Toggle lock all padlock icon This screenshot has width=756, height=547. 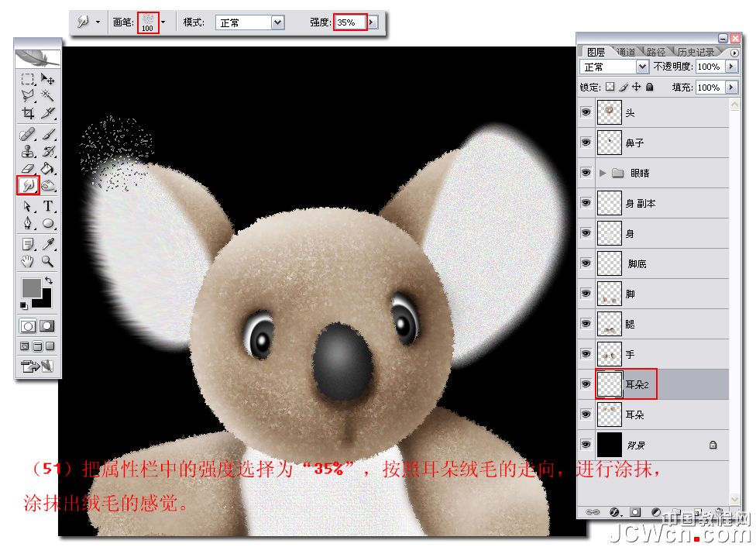point(649,87)
